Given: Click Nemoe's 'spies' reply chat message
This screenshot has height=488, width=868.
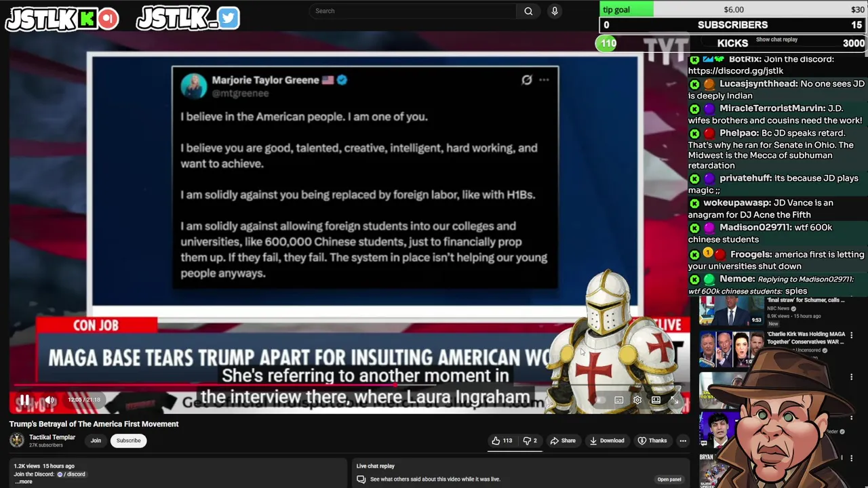Looking at the screenshot, I should coord(776,285).
